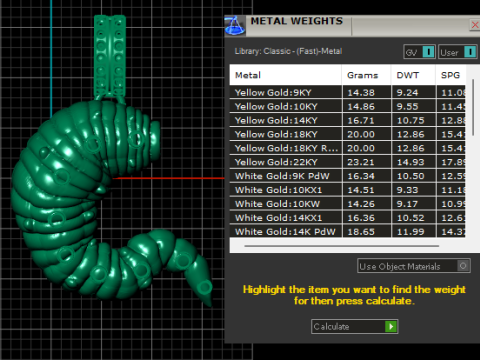Click the 9.55 DWT value
480x360 pixels.
407,107
